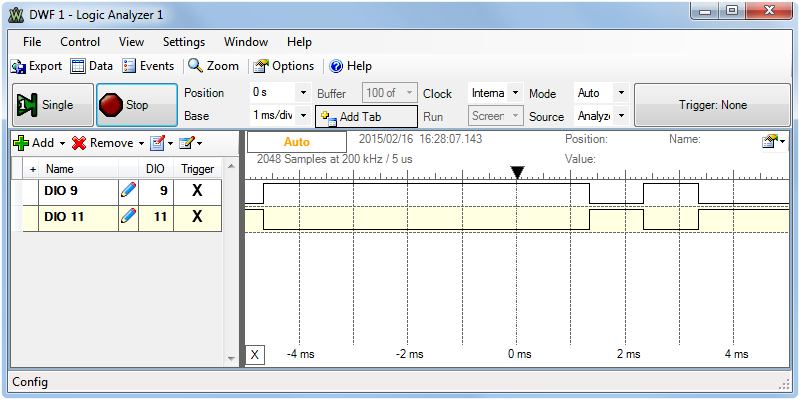This screenshot has width=799, height=399.
Task: Open the Options toolbar item
Action: (261, 66)
